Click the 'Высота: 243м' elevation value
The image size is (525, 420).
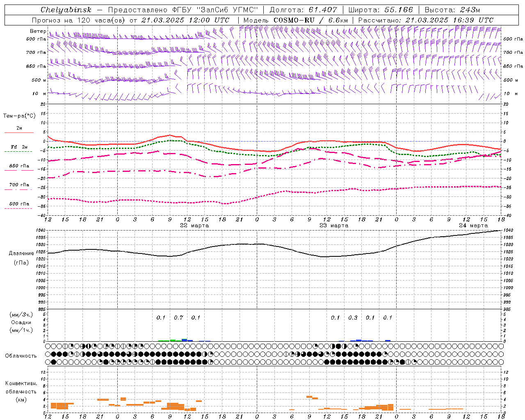click(x=452, y=10)
